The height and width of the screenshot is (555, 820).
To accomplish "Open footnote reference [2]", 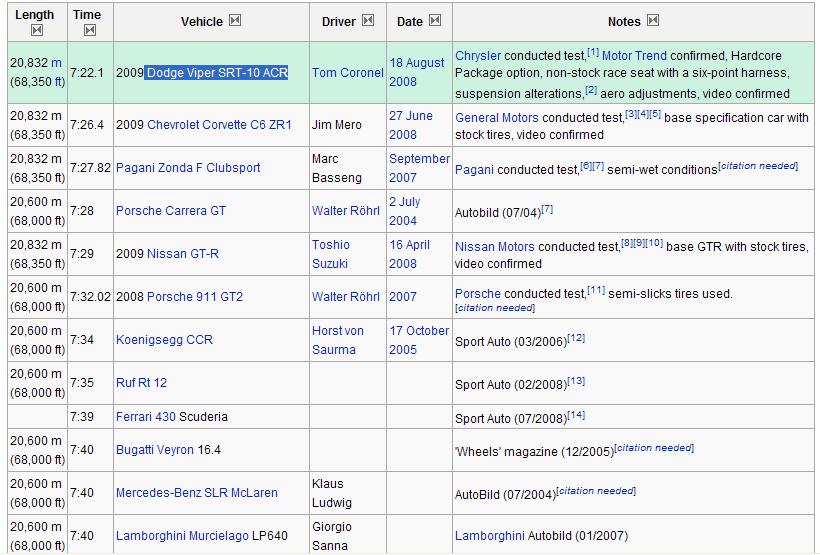I will 591,90.
